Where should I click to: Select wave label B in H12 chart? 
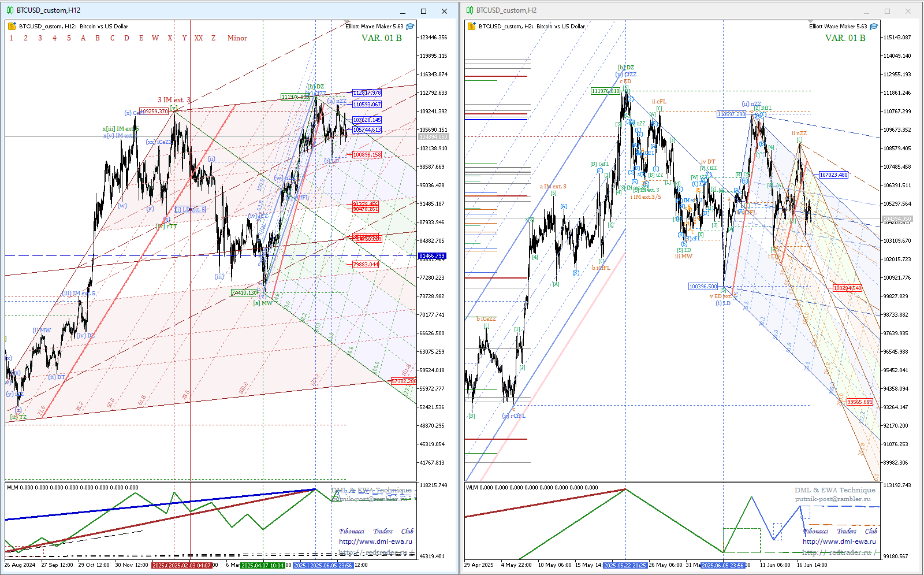98,38
